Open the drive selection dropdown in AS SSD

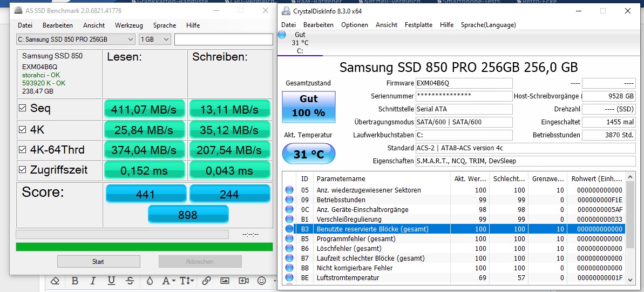pyautogui.click(x=76, y=39)
